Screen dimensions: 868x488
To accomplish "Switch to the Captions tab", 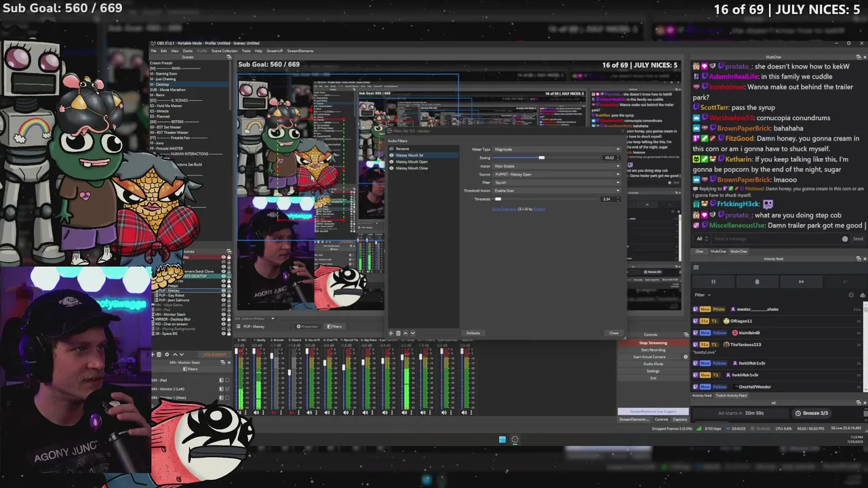I will [680, 420].
